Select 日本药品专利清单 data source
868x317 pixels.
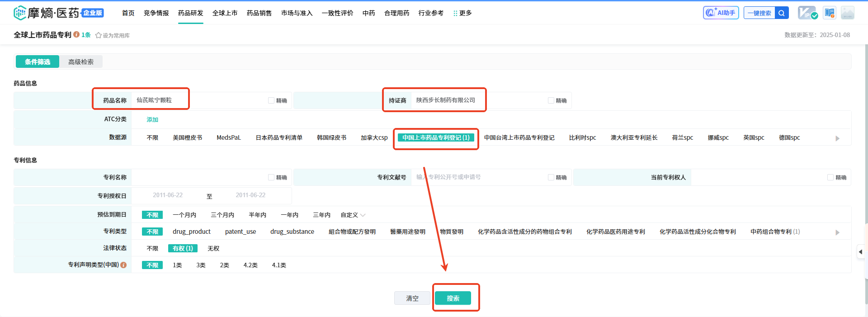[279, 137]
